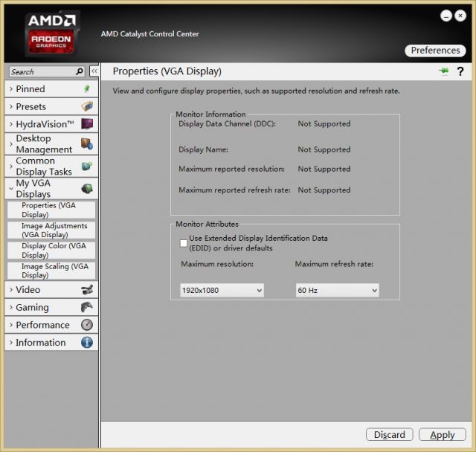Enable Use EDID or driver defaults checkbox

pos(184,243)
